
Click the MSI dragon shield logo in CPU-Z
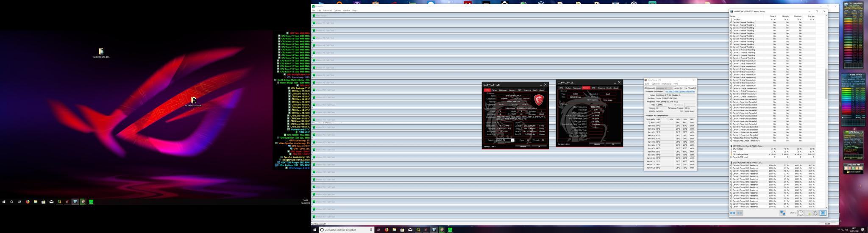539,100
